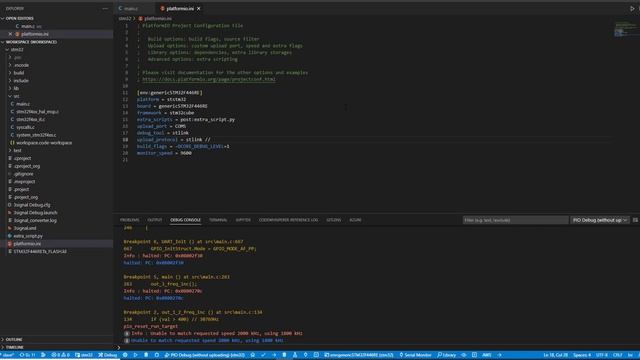Open errors and warnings count in status bar
This screenshot has height=360, width=640.
[60, 355]
